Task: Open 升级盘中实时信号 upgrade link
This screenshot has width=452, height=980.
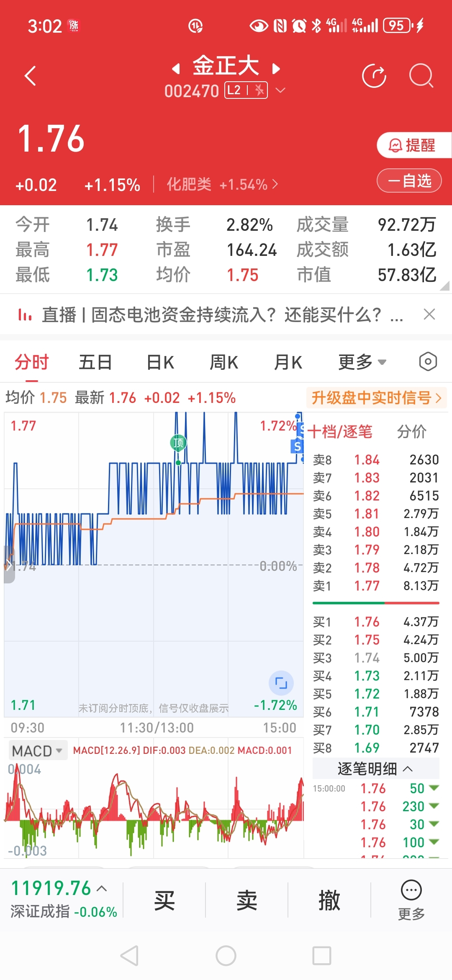Action: click(377, 398)
